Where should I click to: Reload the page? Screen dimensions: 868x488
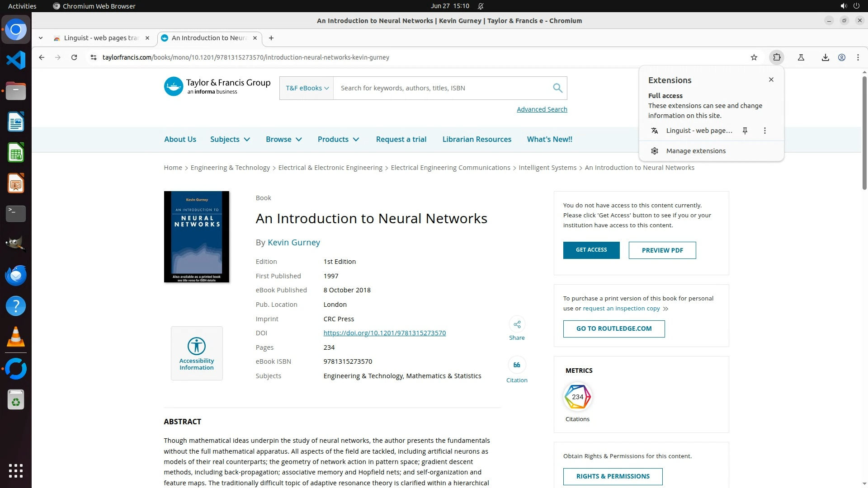click(x=74, y=57)
